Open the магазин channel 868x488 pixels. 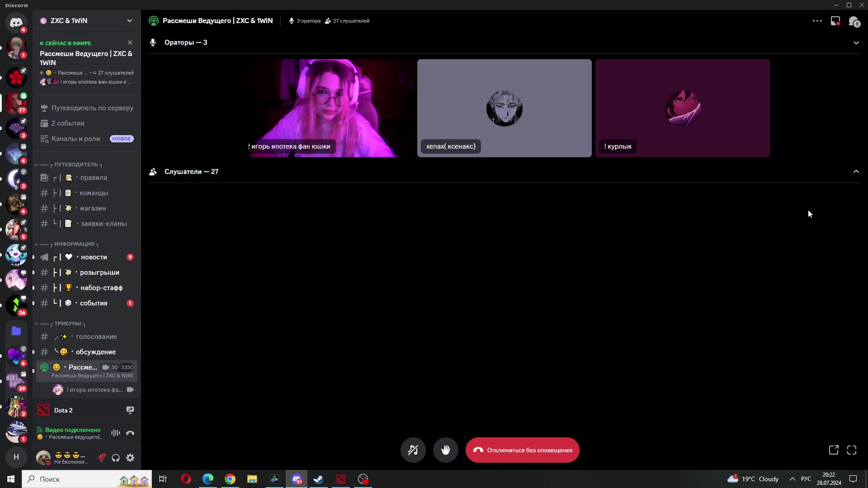[x=87, y=208]
